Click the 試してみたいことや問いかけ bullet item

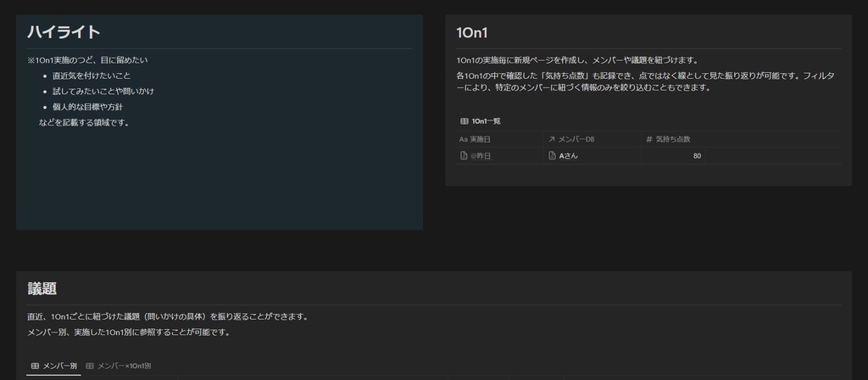(x=103, y=91)
